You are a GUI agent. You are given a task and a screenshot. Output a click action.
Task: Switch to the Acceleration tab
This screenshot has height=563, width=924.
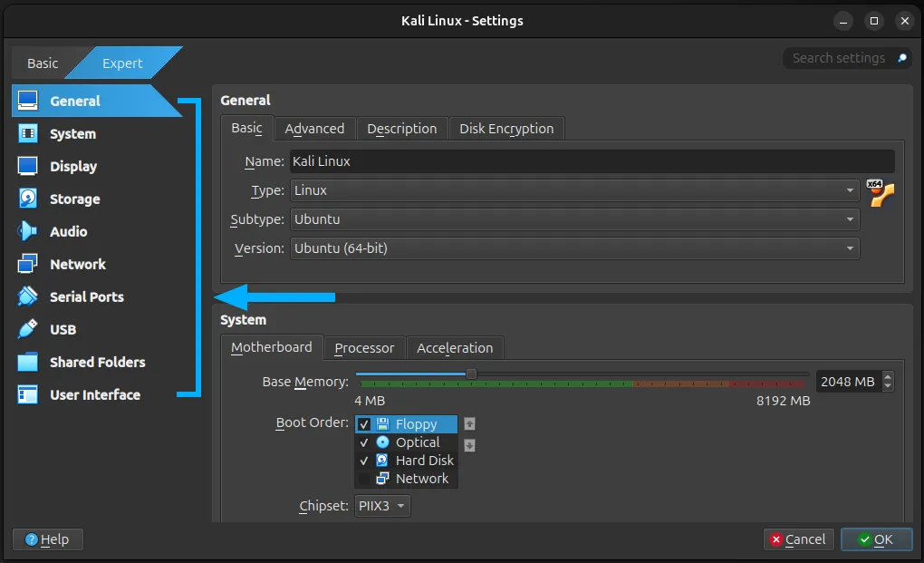tap(455, 348)
